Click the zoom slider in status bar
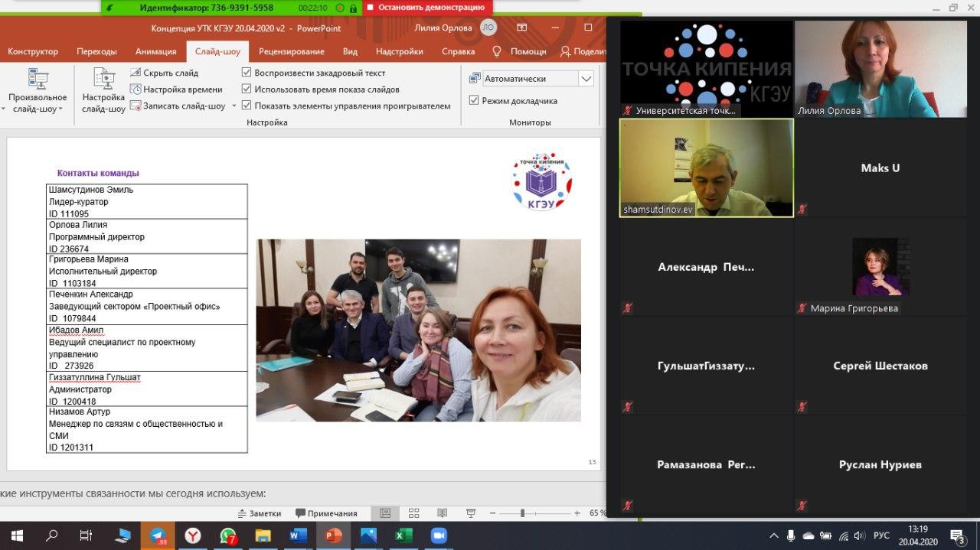980x550 pixels. click(x=522, y=513)
